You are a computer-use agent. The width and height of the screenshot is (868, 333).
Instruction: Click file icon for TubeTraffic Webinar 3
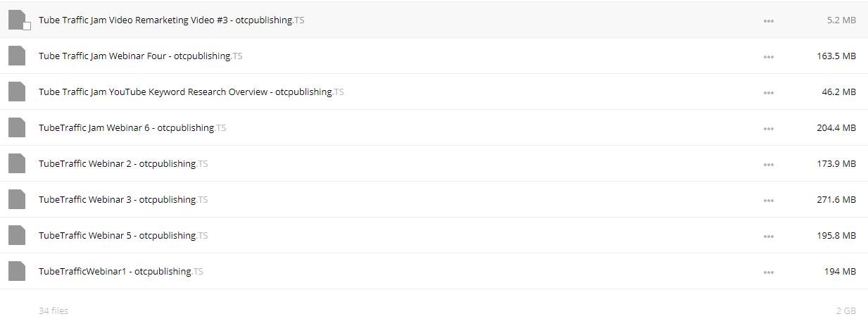pyautogui.click(x=17, y=200)
